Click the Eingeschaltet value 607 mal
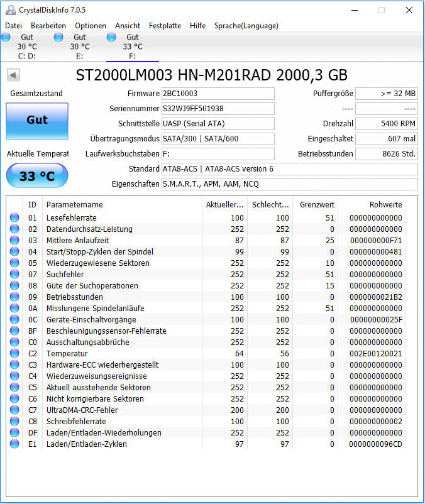Viewport: 425px width, 504px height. click(387, 139)
